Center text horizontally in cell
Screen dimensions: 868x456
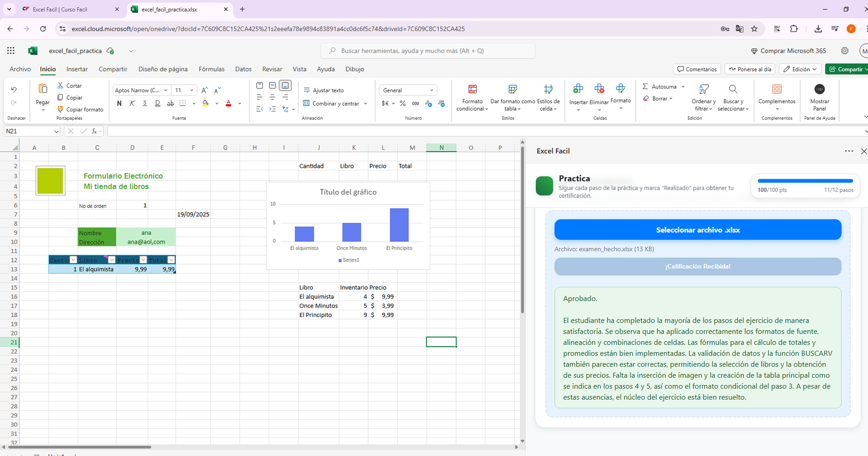[272, 97]
